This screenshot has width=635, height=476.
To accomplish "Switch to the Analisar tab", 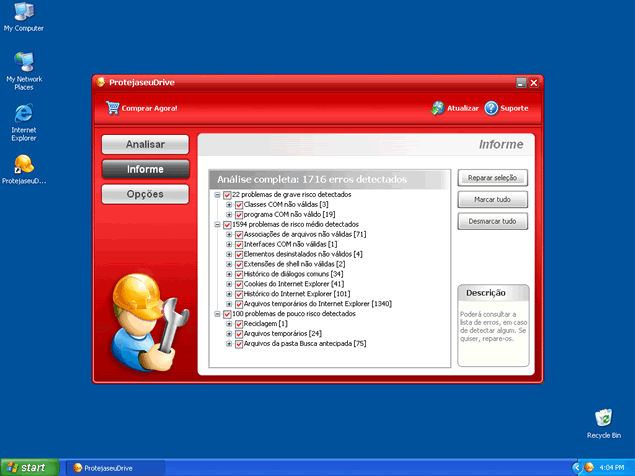I will [145, 145].
